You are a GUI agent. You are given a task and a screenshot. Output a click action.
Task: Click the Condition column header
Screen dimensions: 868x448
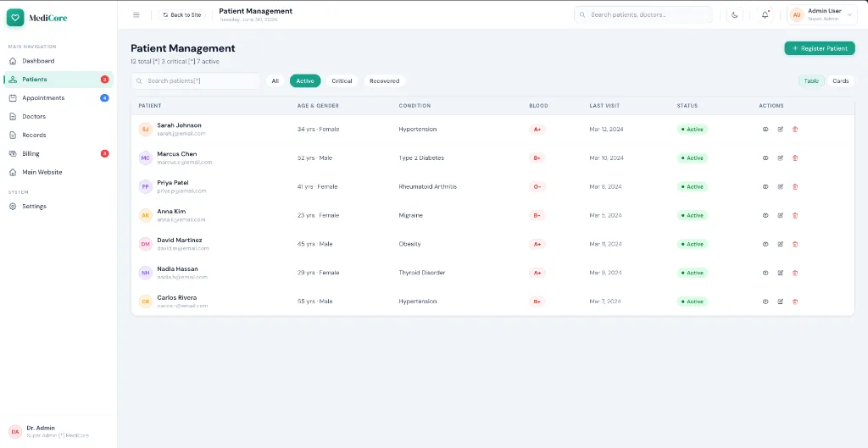point(415,106)
